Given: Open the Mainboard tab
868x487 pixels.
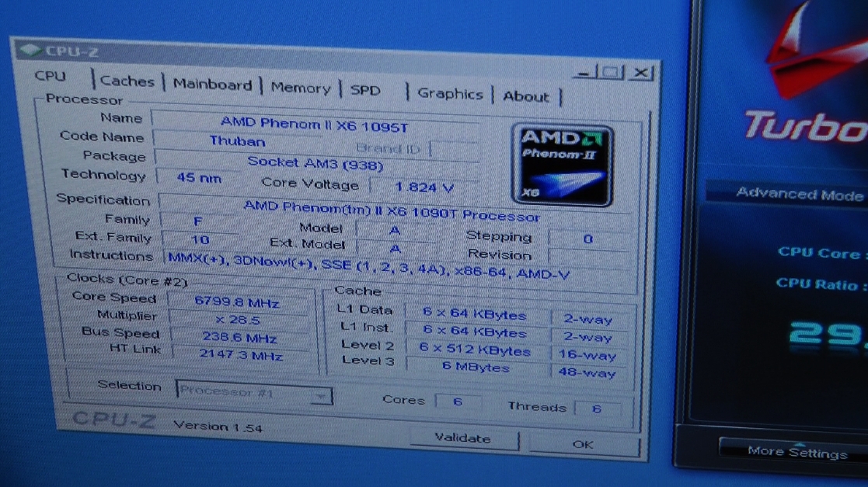Looking at the screenshot, I should coord(212,85).
